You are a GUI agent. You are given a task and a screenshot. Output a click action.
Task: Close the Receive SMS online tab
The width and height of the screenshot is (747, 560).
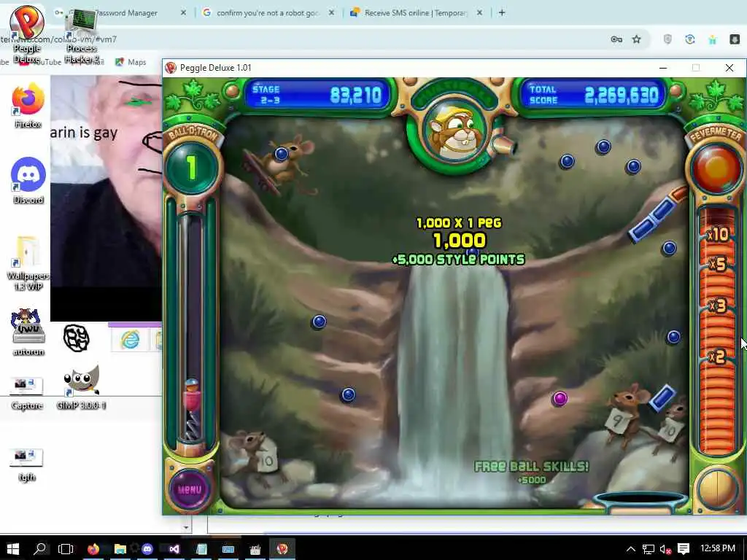pos(480,13)
